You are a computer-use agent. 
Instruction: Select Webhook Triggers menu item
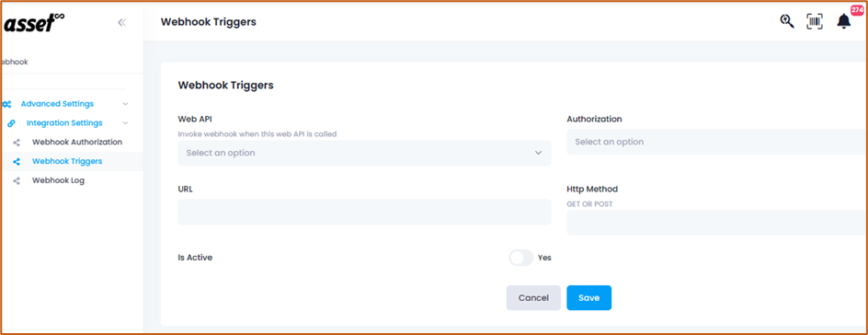(67, 161)
